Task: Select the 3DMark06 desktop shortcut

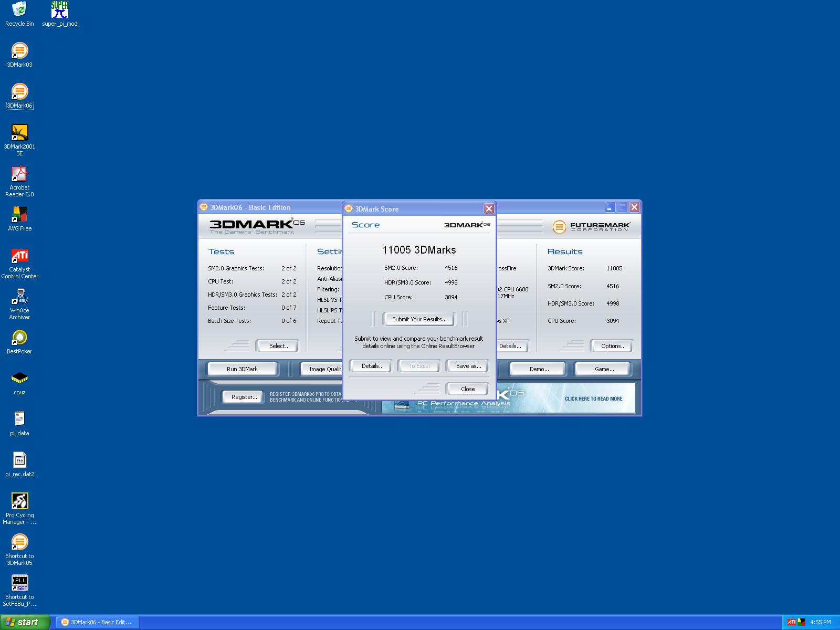Action: point(19,96)
